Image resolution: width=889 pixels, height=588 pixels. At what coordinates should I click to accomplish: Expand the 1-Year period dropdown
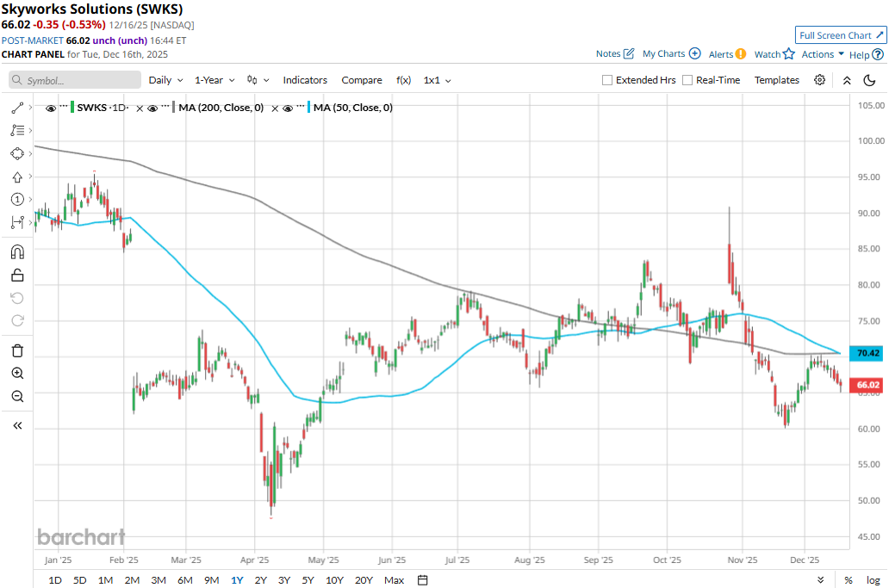(x=214, y=80)
